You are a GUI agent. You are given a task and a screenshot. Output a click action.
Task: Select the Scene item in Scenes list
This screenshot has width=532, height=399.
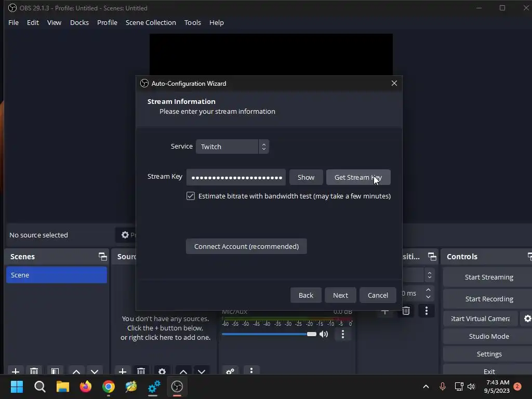[56, 275]
